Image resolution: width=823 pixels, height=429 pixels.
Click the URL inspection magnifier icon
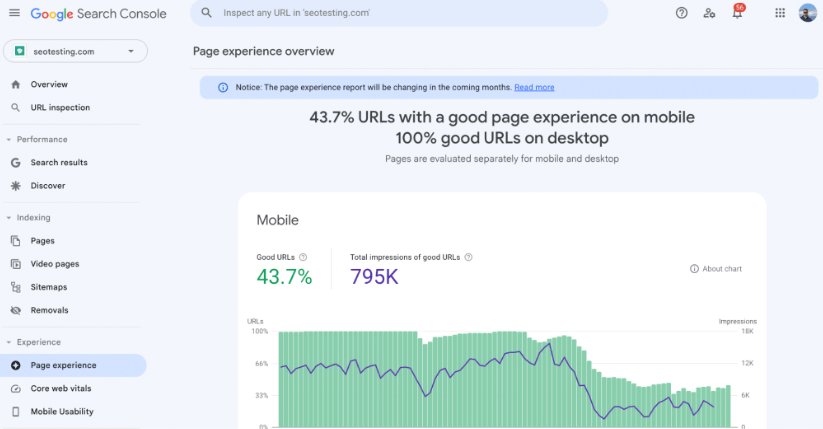[x=16, y=107]
